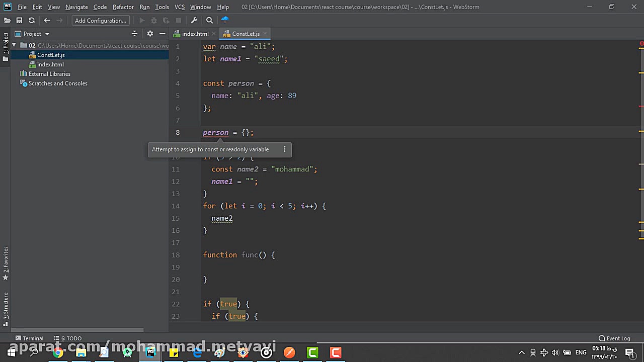The image size is (644, 362).
Task: Click the func function name on line 18
Action: click(250, 255)
